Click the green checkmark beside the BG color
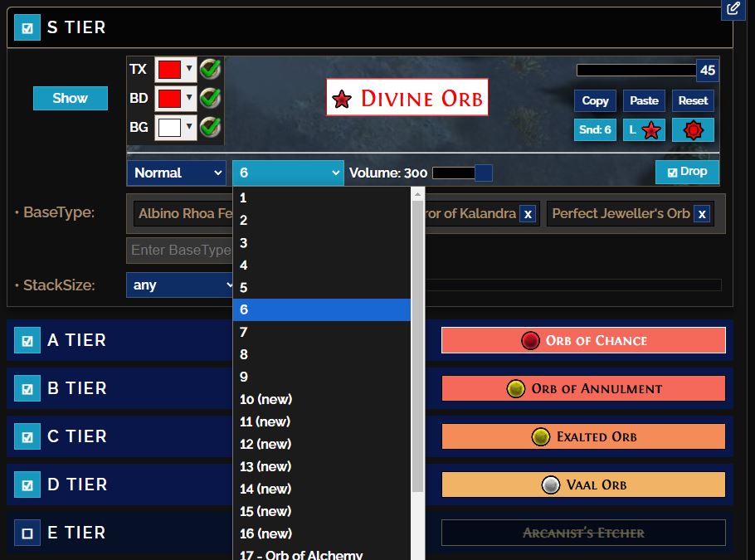 click(210, 127)
